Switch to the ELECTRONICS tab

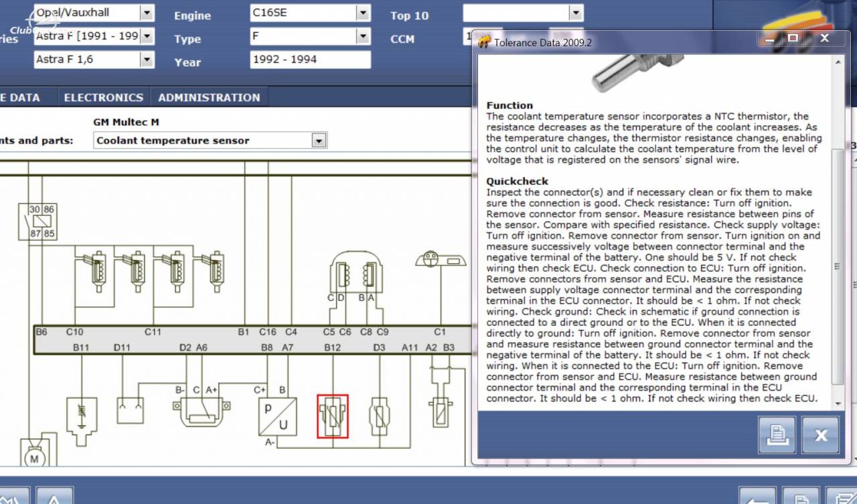[x=104, y=98]
